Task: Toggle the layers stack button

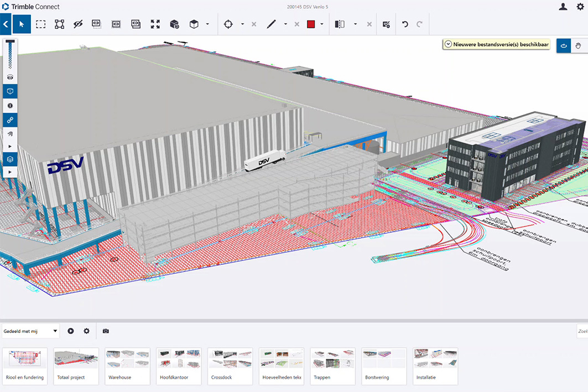Action: point(10,159)
